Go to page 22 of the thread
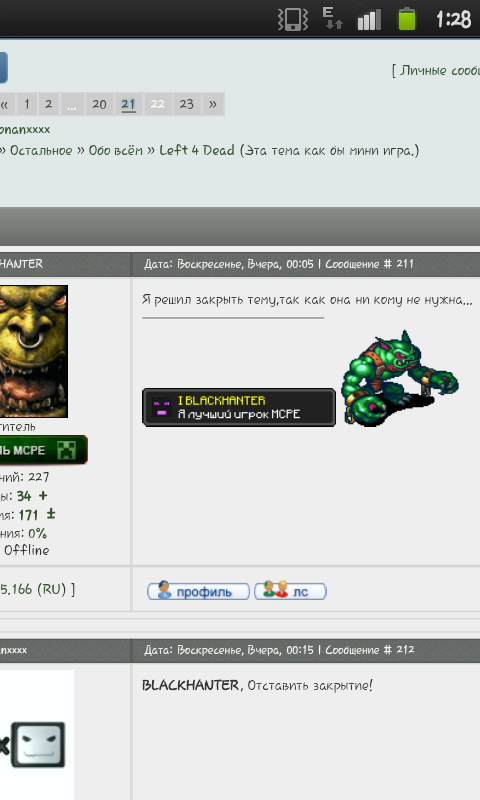480x800 pixels. [x=157, y=104]
